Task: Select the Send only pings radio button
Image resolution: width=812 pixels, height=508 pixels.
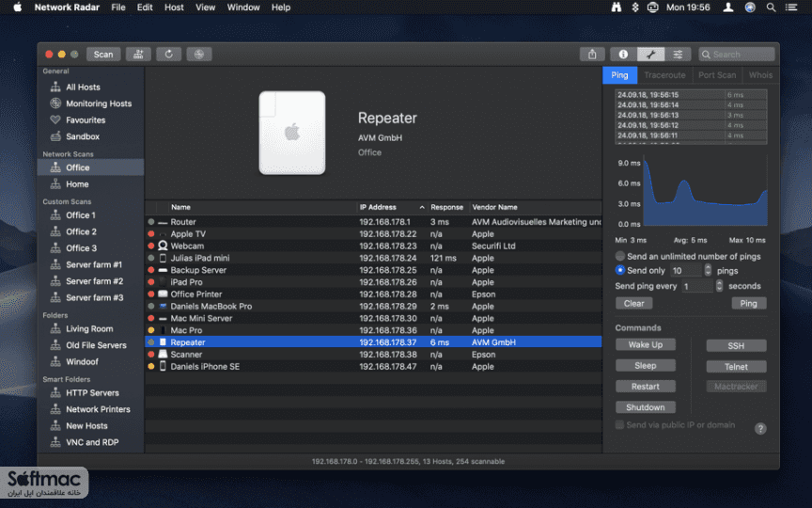Action: 620,270
